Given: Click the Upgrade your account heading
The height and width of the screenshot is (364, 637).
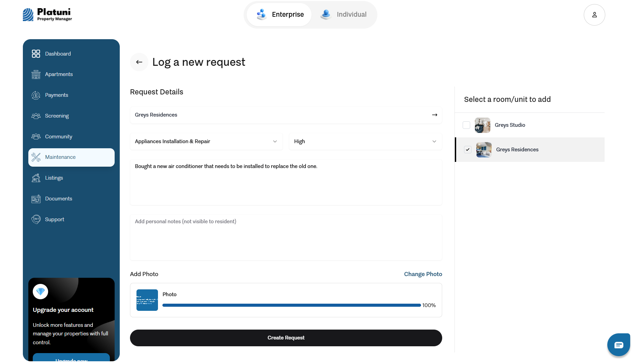Looking at the screenshot, I should pyautogui.click(x=63, y=310).
